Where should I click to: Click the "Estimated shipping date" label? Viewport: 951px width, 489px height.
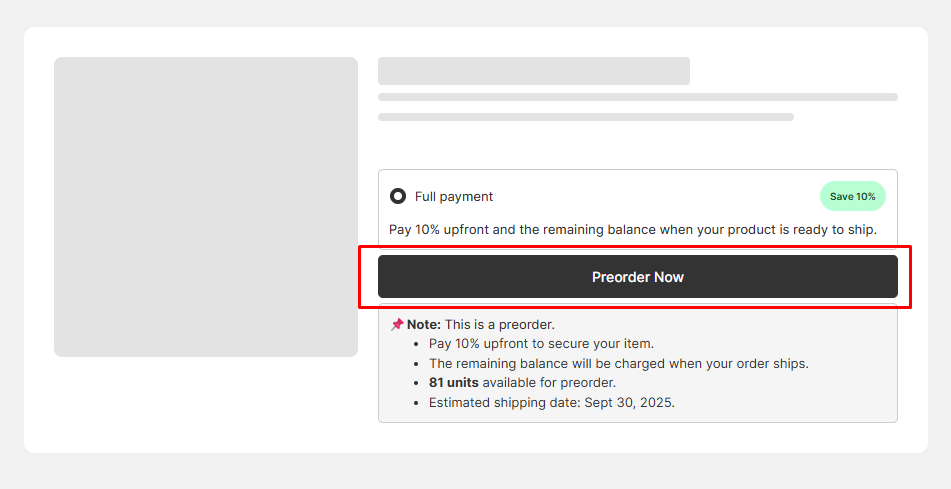[x=506, y=402]
